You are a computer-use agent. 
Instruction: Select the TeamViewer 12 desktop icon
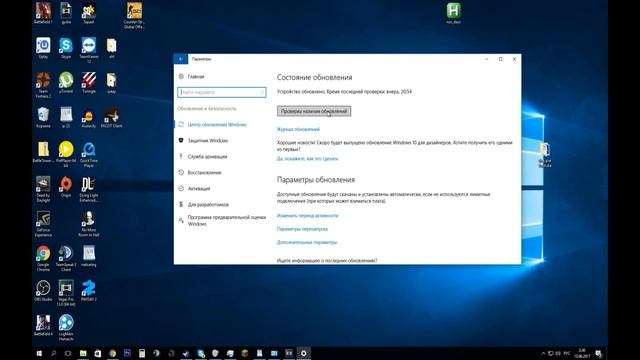pos(89,49)
